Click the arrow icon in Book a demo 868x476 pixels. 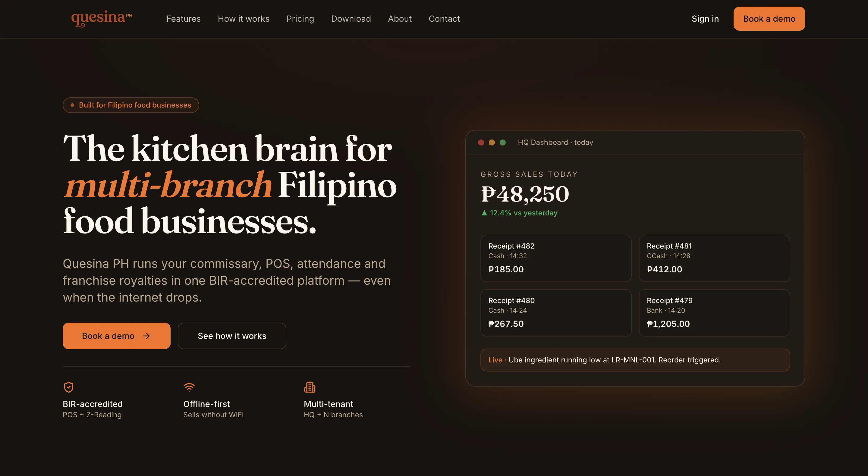click(x=146, y=336)
